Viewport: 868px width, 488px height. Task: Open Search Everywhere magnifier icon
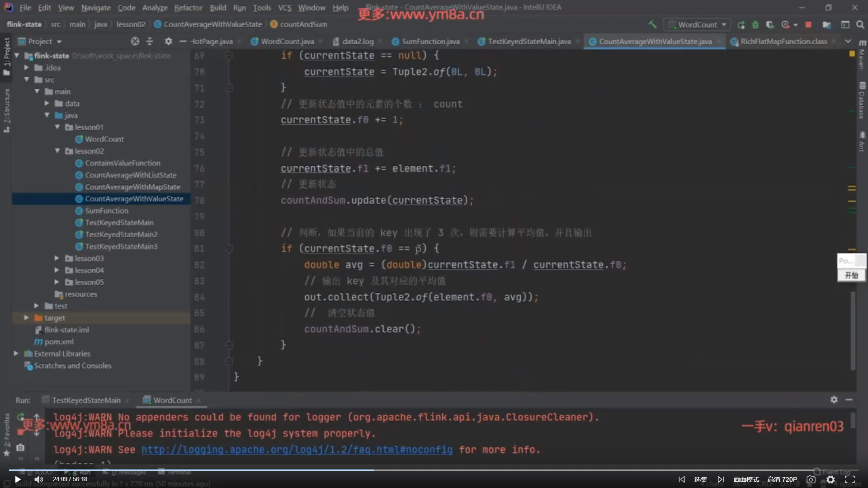860,24
